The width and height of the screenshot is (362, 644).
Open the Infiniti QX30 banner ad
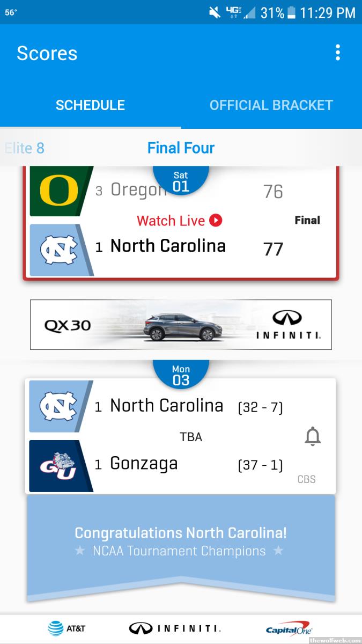[x=181, y=325]
